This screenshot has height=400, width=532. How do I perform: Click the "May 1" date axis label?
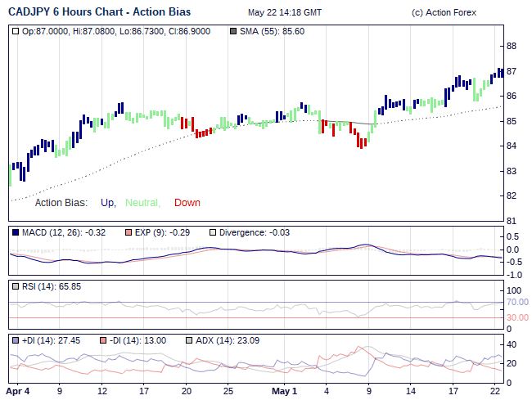coord(284,392)
